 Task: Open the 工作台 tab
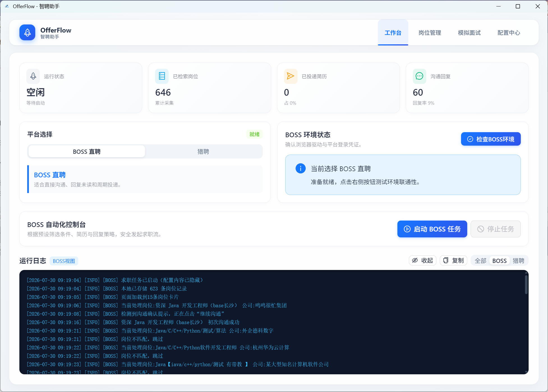(393, 33)
